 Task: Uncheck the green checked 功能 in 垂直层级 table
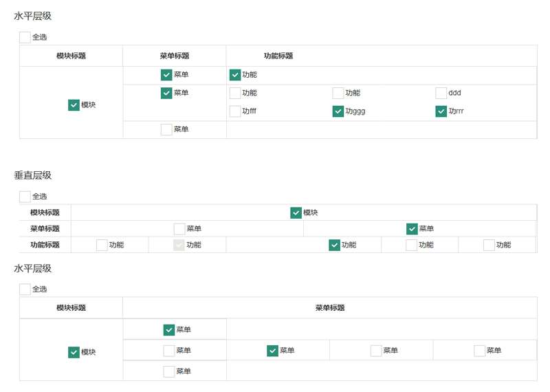pyautogui.click(x=335, y=245)
